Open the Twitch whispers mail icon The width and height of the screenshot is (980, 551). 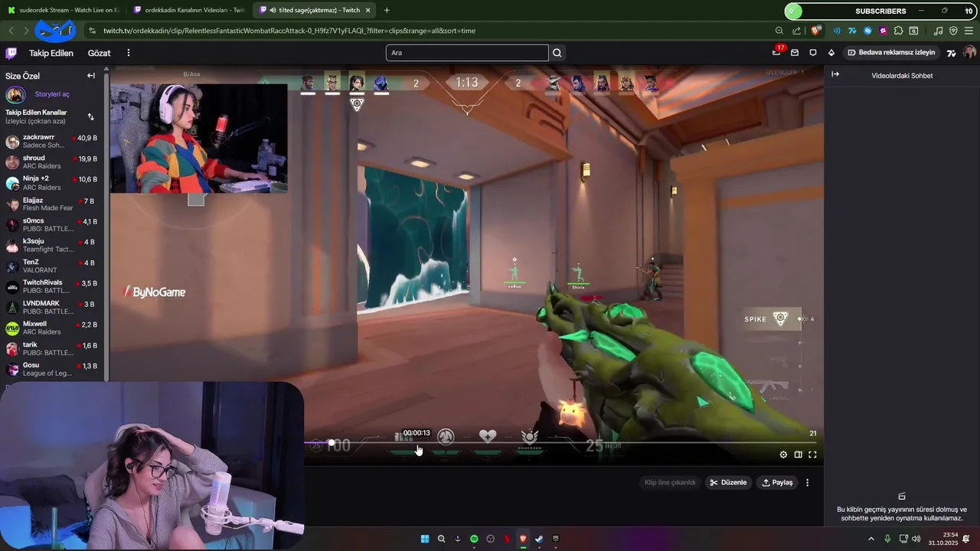pos(795,53)
